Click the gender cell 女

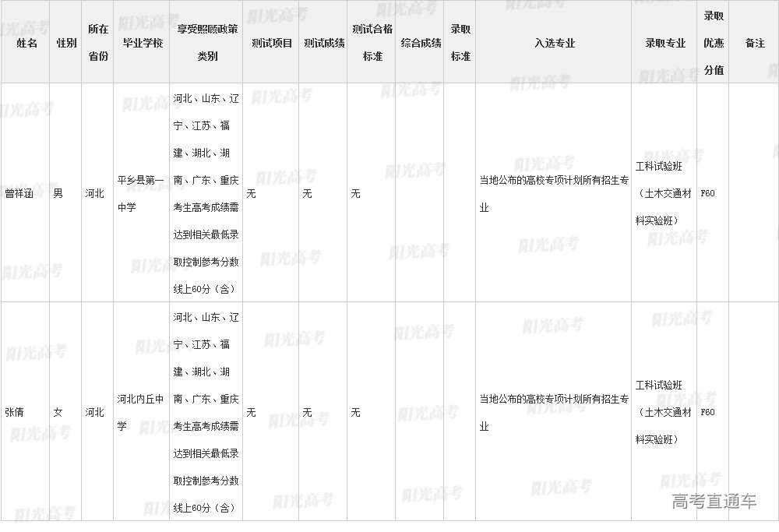tap(58, 412)
